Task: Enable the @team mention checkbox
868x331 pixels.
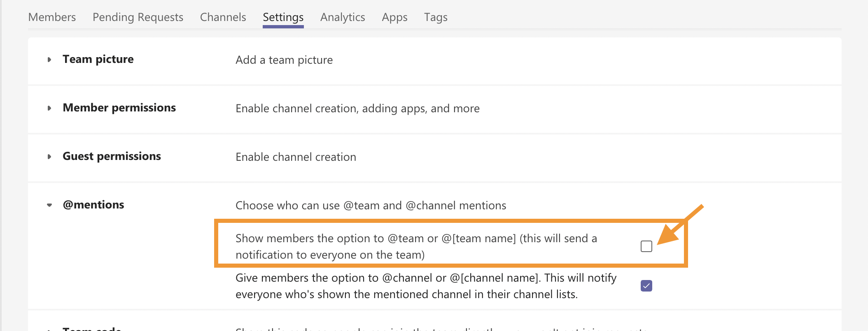Action: (x=646, y=246)
